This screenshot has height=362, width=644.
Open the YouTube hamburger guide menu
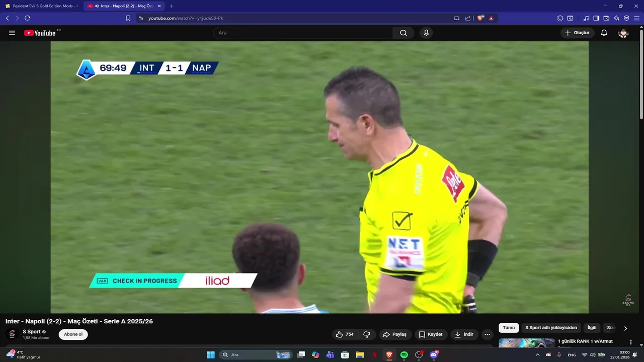(12, 33)
